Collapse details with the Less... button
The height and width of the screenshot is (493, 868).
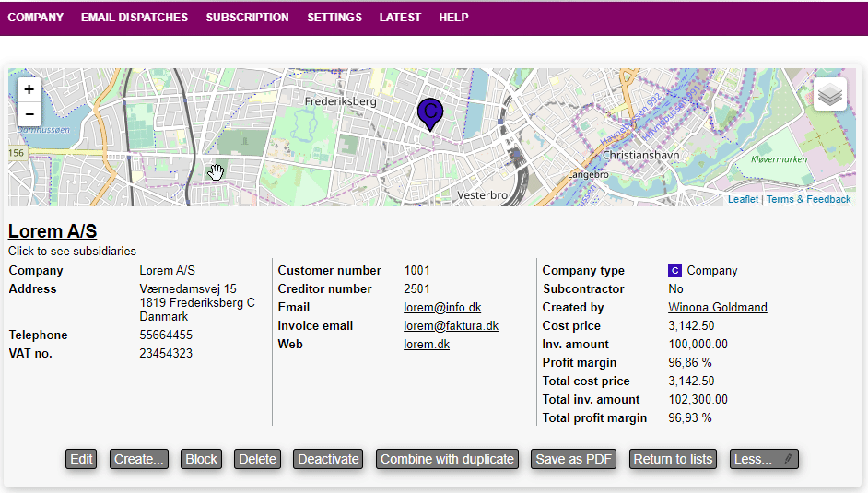tap(762, 459)
